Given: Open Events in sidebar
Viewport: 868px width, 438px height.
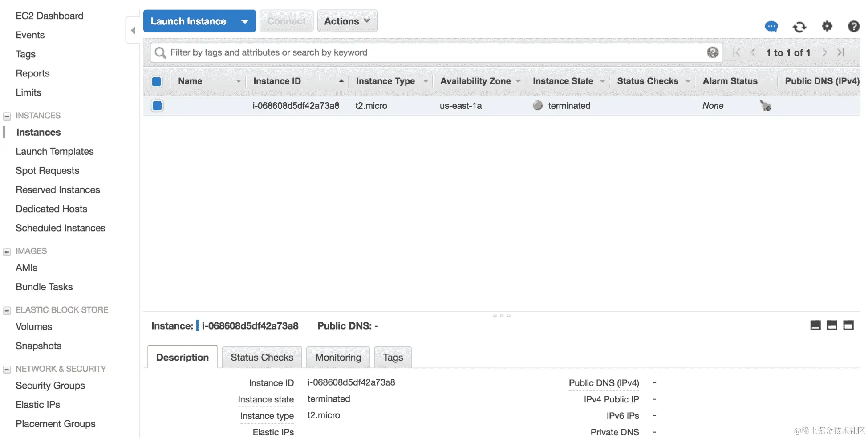Looking at the screenshot, I should [x=30, y=35].
